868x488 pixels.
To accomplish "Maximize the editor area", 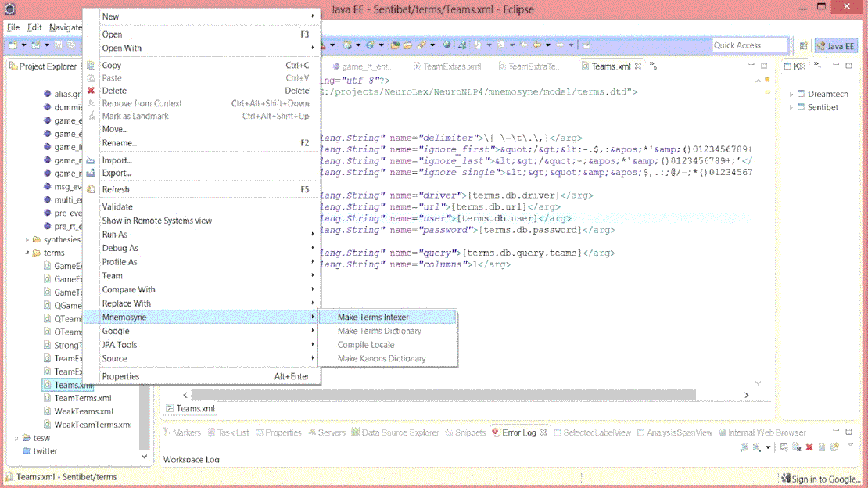I will [x=764, y=66].
